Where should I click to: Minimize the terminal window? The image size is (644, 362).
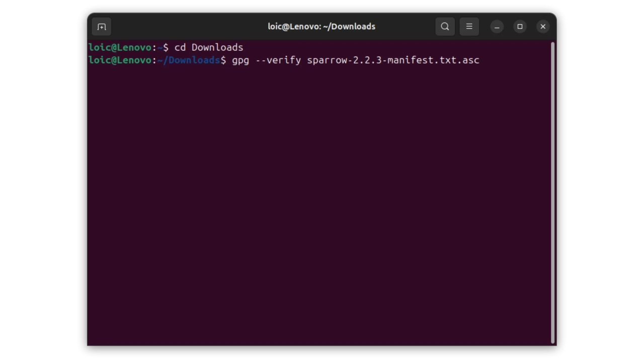(x=497, y=27)
